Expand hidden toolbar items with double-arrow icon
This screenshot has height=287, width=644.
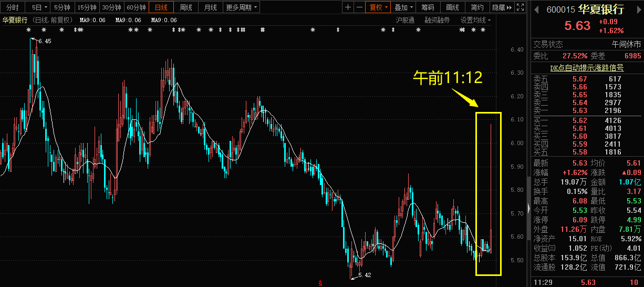508,7
